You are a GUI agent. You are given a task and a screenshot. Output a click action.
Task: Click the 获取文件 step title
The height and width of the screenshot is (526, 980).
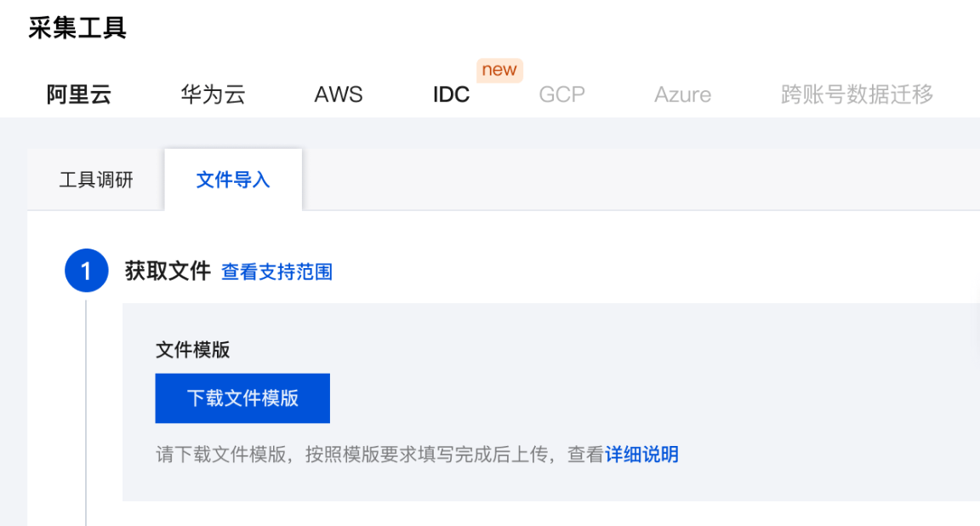tap(168, 272)
